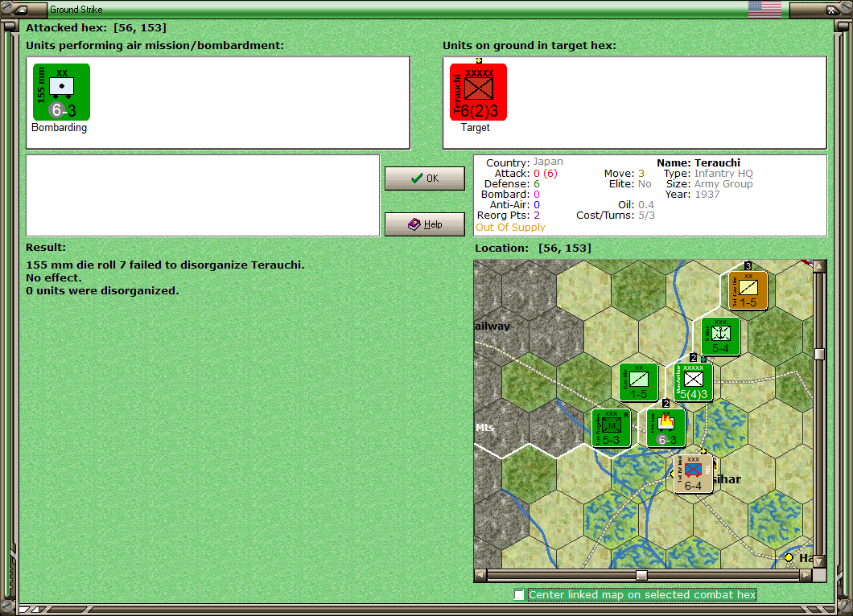Click the 'Elite: No' text
Screen dimensions: 853x616
[630, 184]
